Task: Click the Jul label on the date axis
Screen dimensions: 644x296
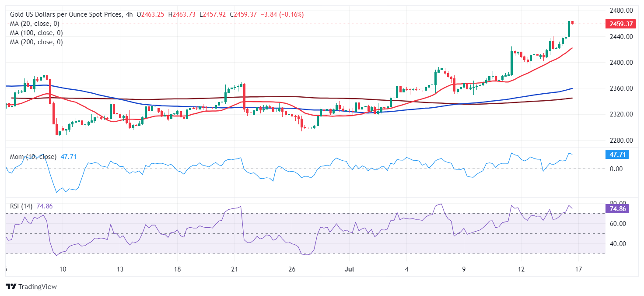Action: 350,270
